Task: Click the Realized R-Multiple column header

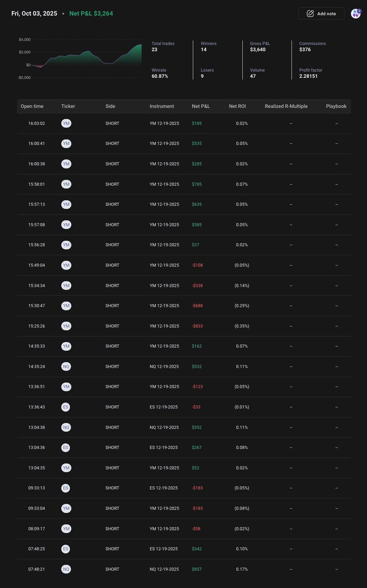Action: tap(286, 106)
